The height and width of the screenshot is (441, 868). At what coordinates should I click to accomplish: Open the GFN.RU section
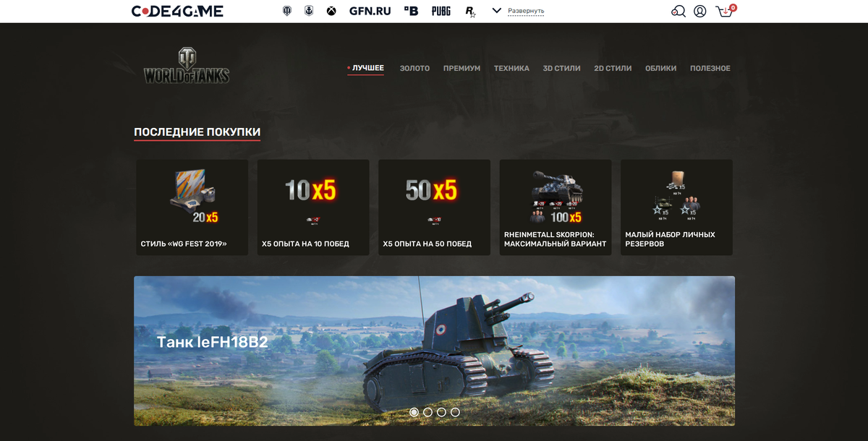370,11
